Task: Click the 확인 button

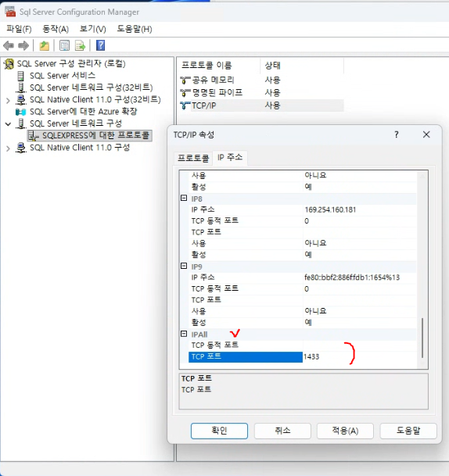Action: tap(219, 431)
